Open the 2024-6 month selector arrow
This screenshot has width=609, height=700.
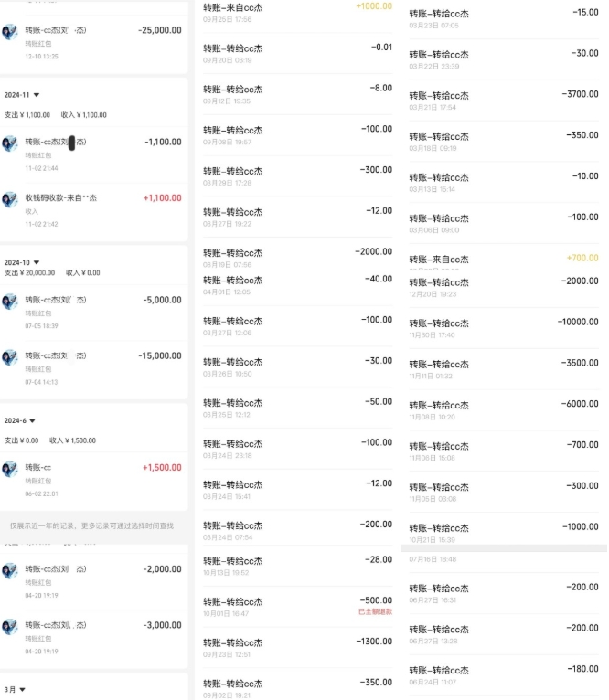click(32, 420)
